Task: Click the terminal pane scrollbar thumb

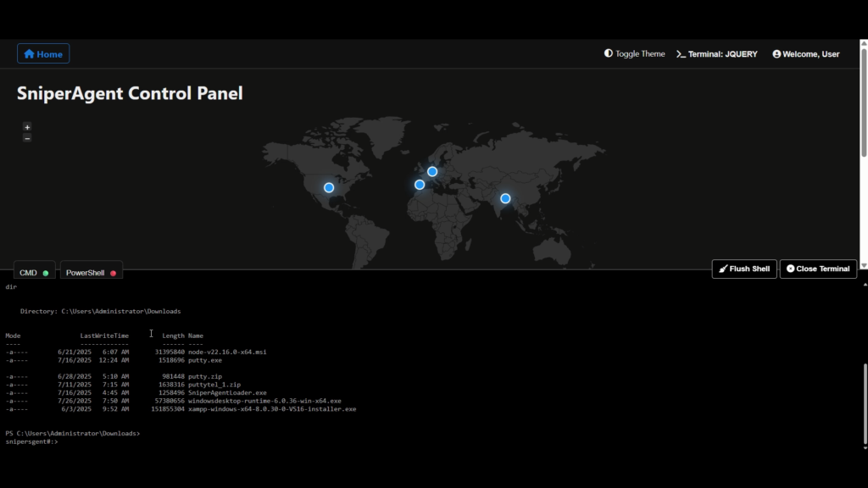Action: coord(864,402)
